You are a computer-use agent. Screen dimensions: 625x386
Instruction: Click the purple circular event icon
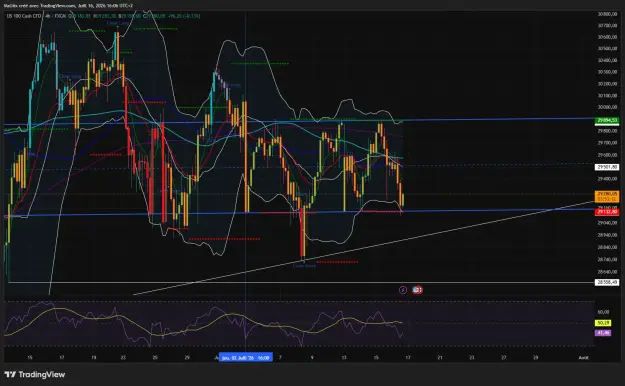pyautogui.click(x=403, y=290)
